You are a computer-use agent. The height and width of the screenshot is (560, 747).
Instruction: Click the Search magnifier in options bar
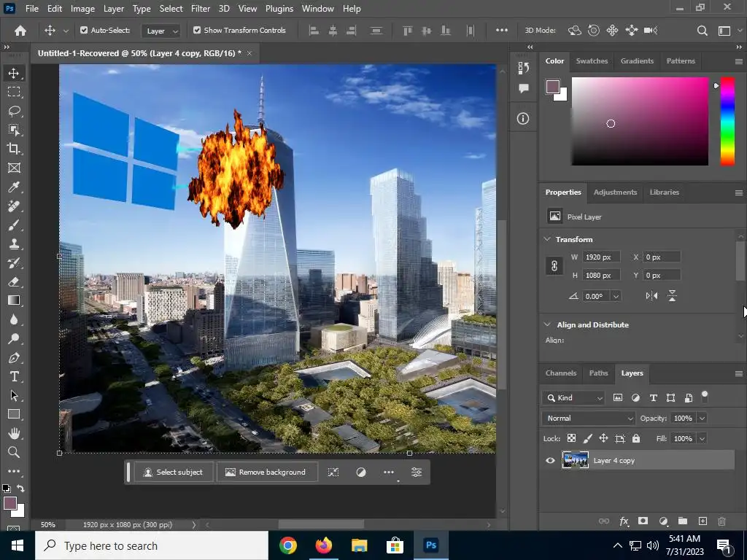(x=702, y=31)
